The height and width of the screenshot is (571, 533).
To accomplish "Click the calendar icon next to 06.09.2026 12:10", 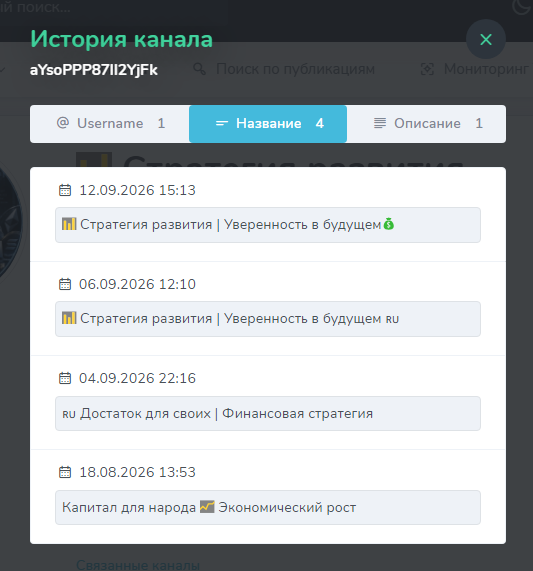I will click(x=65, y=284).
